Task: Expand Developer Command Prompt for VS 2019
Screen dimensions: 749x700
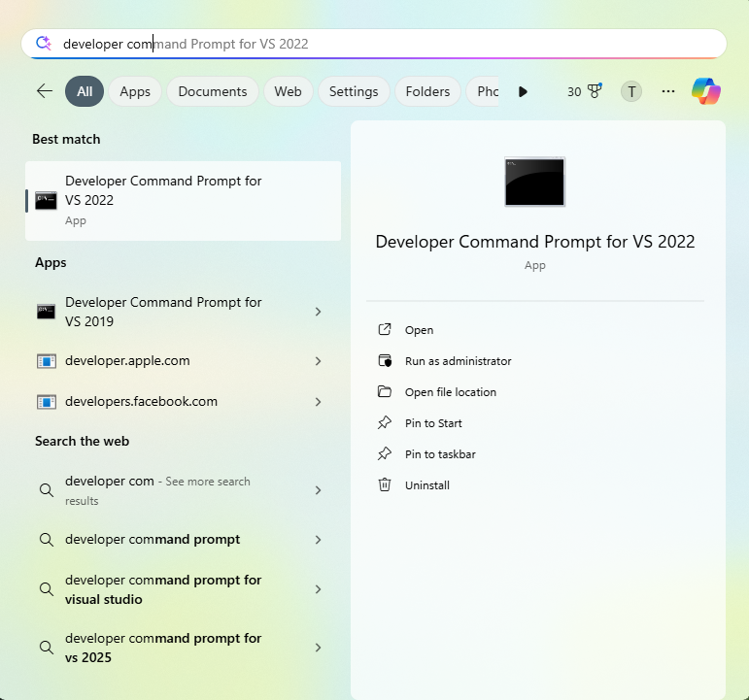Action: tap(318, 312)
